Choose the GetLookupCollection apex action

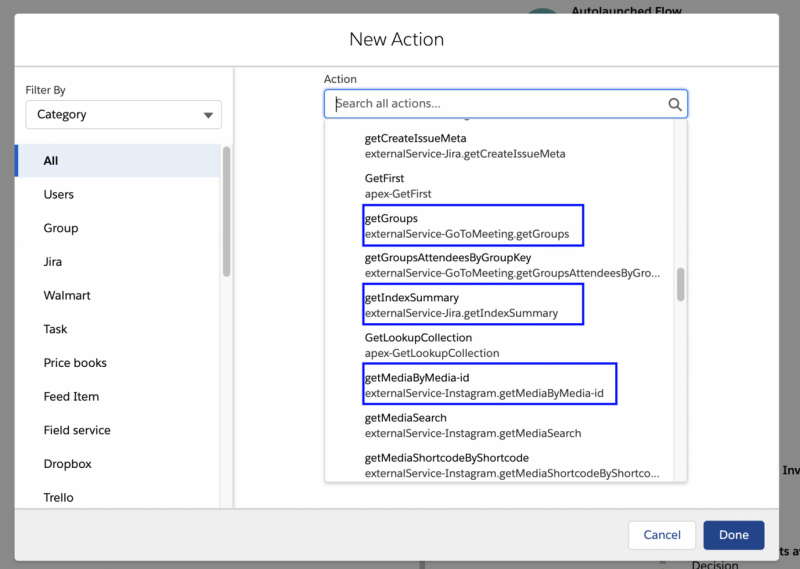[x=499, y=345]
